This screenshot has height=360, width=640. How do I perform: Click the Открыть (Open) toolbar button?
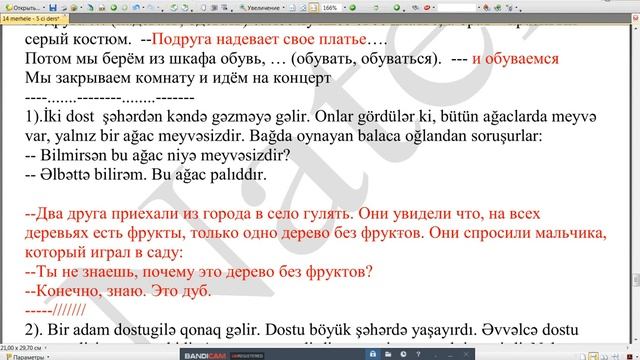(x=23, y=8)
